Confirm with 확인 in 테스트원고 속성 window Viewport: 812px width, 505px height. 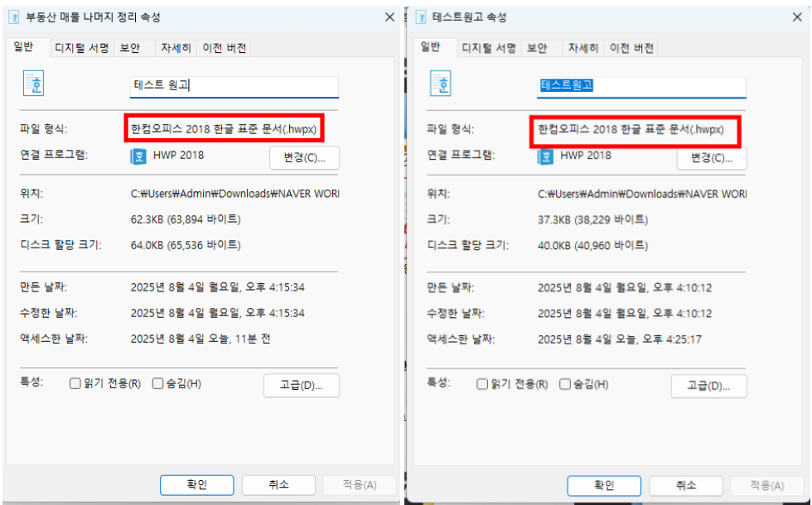pyautogui.click(x=604, y=485)
